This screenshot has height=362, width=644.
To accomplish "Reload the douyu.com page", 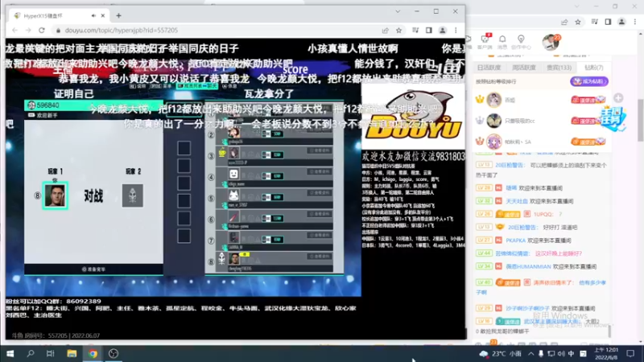I will pos(42,31).
